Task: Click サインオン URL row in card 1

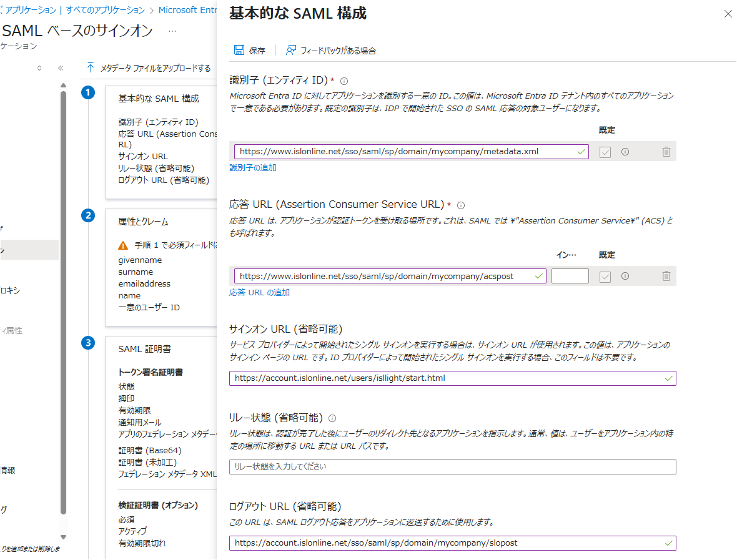Action: tap(143, 157)
